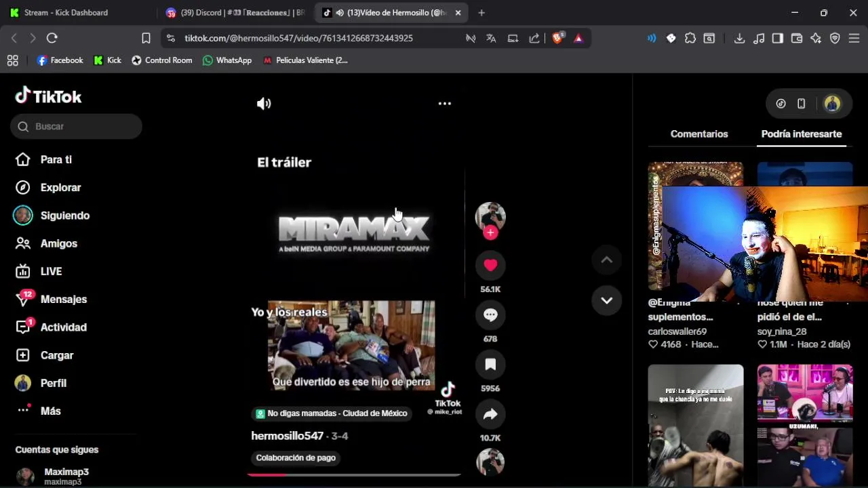Open Cargar upload page
This screenshot has height=488, width=868.
[44, 355]
